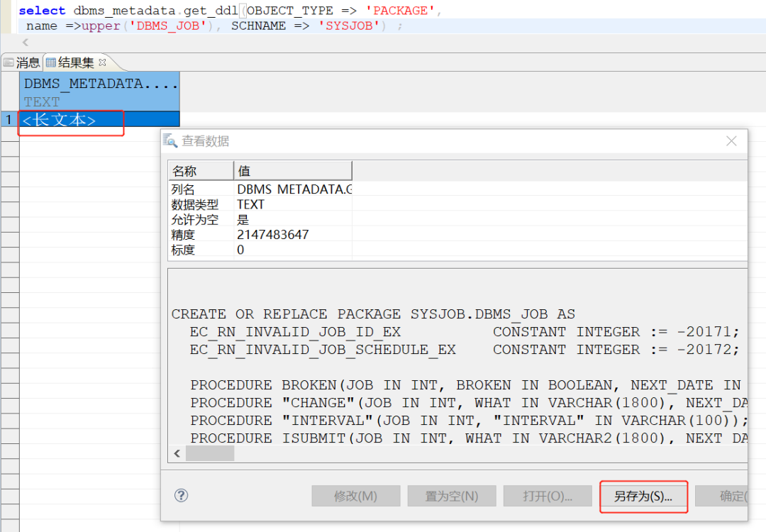Click the 消息 tab icon
Image resolution: width=766 pixels, height=532 pixels.
9,62
